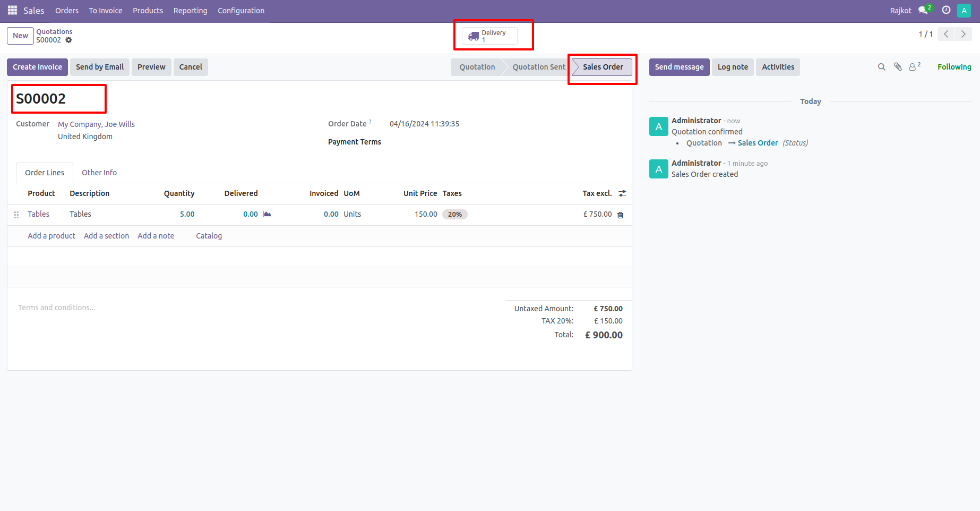View followers via the person icon
This screenshot has height=511, width=980.
click(x=913, y=67)
